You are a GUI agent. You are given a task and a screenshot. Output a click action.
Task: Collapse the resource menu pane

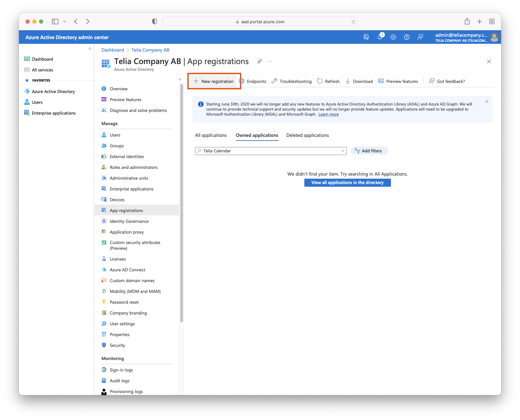pyautogui.click(x=180, y=79)
